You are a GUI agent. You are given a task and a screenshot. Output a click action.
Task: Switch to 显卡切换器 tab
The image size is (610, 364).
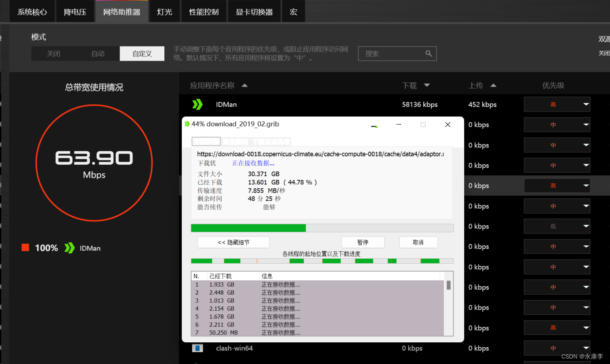(254, 12)
